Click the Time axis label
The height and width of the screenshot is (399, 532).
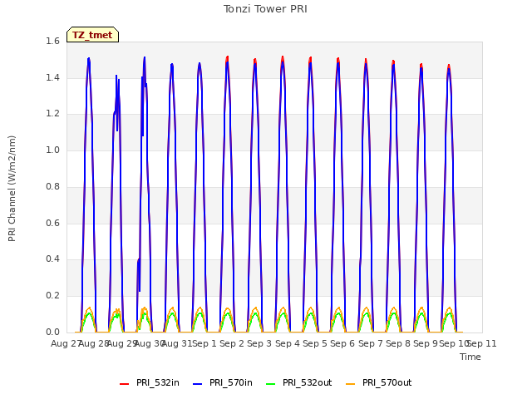(x=470, y=357)
